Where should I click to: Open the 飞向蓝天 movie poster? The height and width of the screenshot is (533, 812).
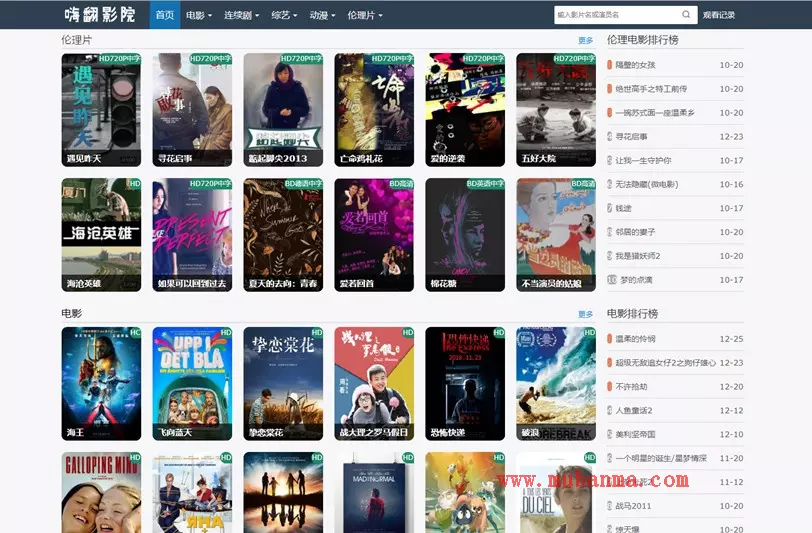click(x=192, y=384)
